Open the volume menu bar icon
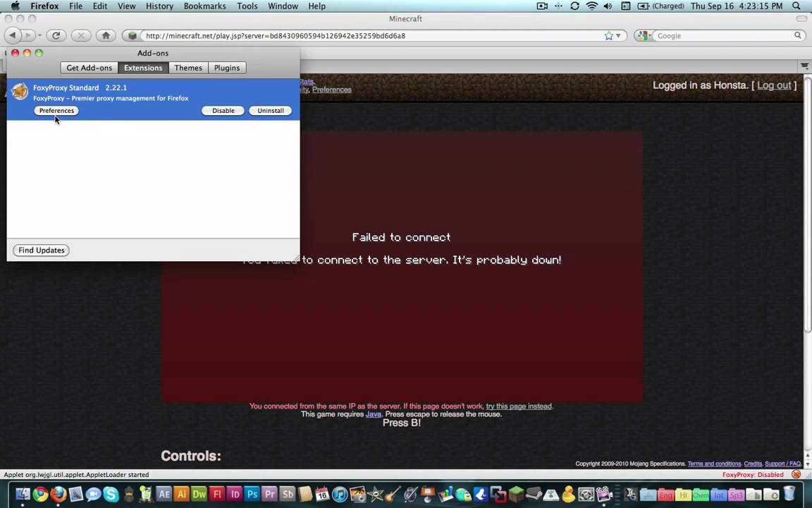812x508 pixels. 608,6
